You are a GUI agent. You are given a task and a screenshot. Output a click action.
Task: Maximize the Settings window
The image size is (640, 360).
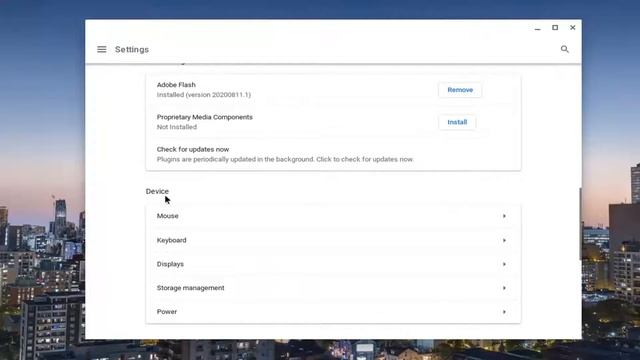point(555,28)
